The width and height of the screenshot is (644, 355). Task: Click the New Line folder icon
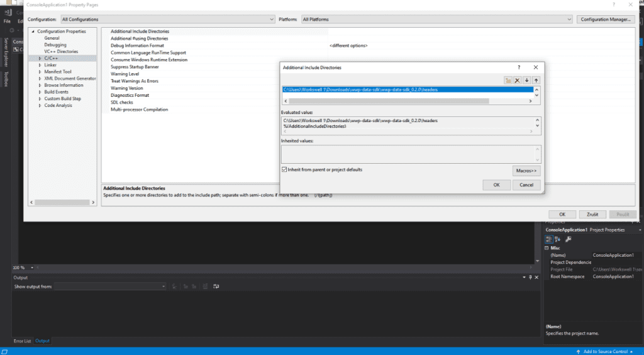click(508, 81)
